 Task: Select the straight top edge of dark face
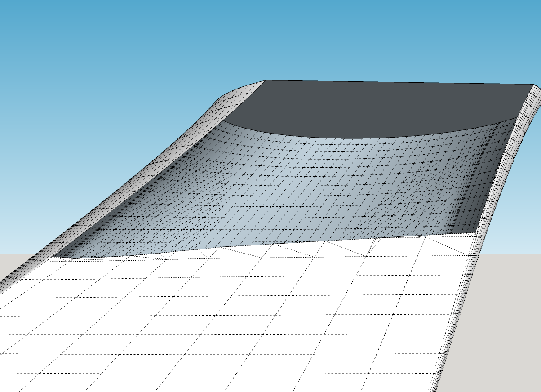[x=395, y=82]
